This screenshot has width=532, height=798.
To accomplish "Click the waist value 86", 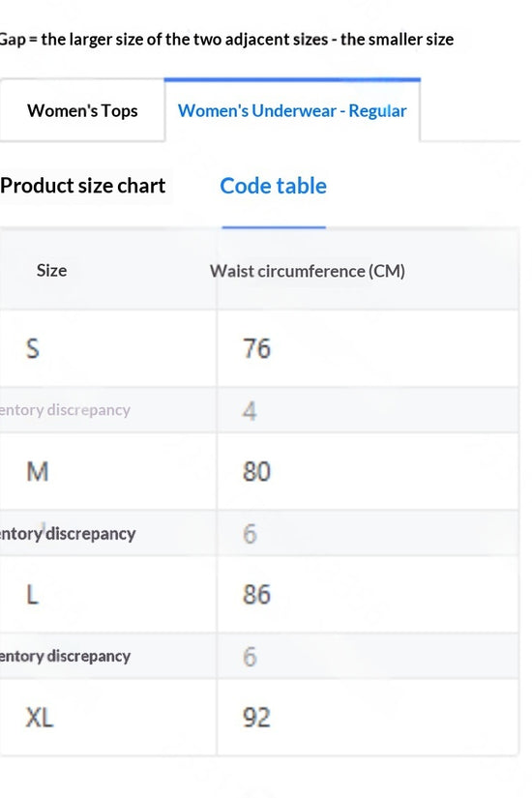I will coord(256,594).
